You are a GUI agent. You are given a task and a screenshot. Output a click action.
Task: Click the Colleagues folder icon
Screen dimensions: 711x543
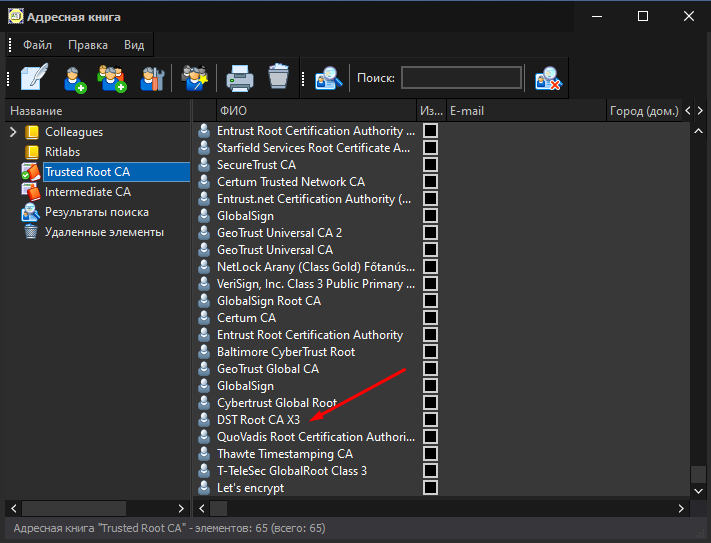pyautogui.click(x=32, y=132)
